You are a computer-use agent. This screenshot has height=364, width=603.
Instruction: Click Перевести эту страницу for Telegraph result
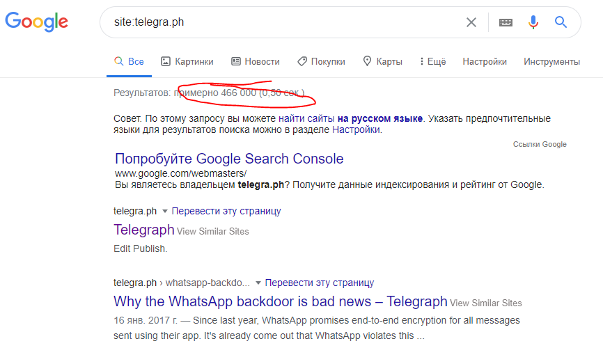tap(226, 211)
